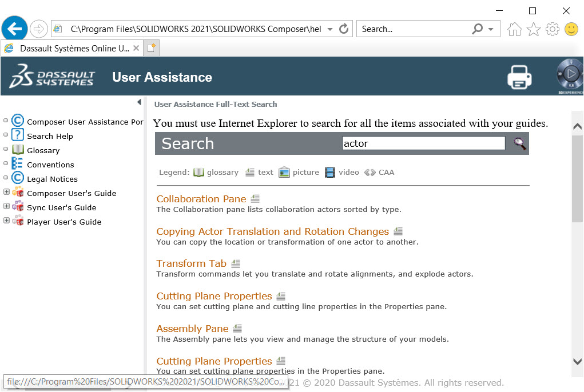This screenshot has width=584, height=392.
Task: Click the address bar path
Action: pos(196,29)
